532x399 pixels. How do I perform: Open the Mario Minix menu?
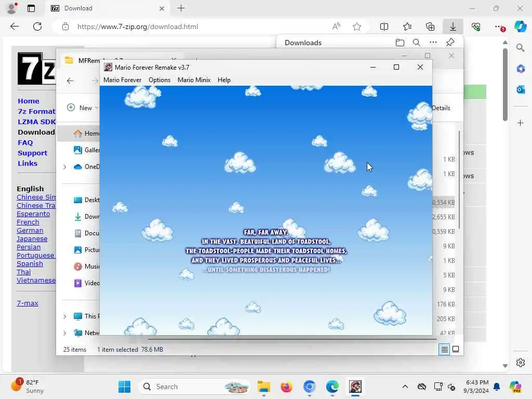194,79
